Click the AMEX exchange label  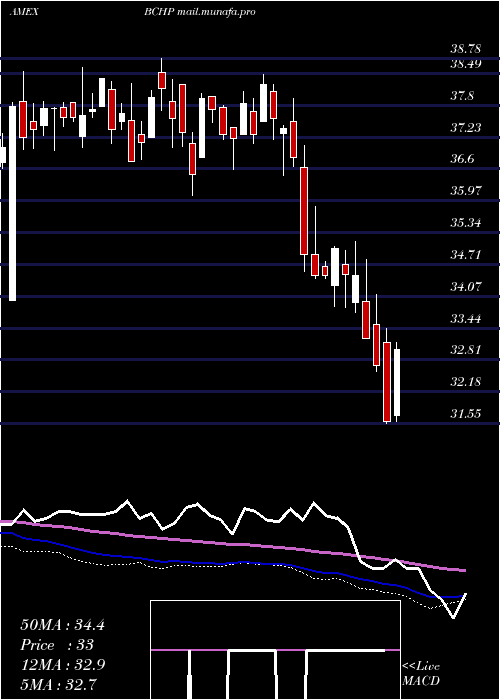click(x=24, y=12)
